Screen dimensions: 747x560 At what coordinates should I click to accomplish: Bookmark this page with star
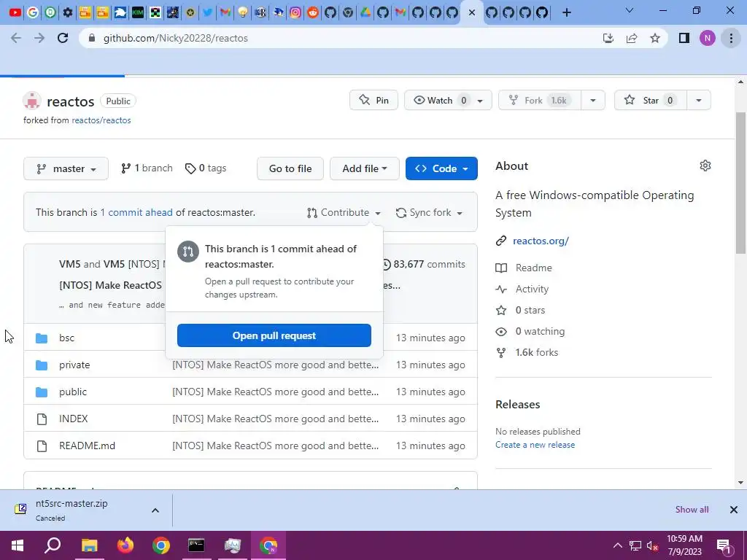(x=655, y=38)
